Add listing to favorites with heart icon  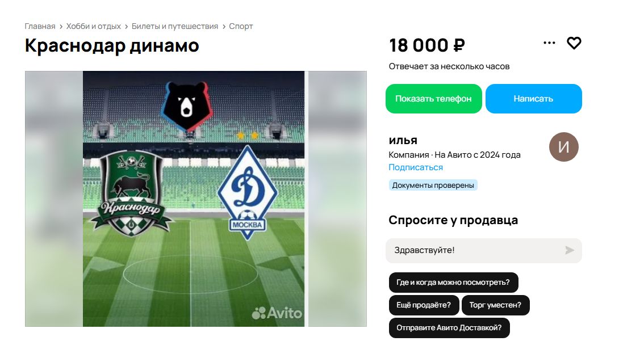574,43
